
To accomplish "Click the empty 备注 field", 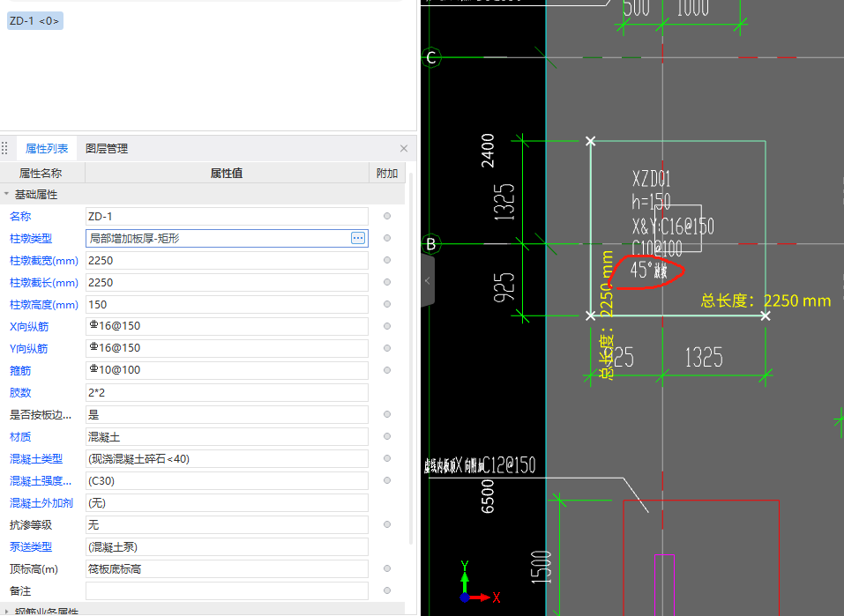I will 227,590.
